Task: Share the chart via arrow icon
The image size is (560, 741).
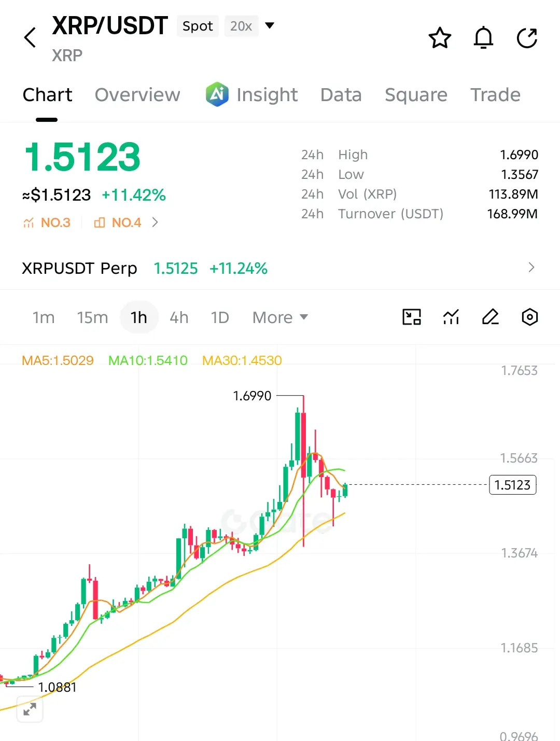Action: (x=527, y=38)
